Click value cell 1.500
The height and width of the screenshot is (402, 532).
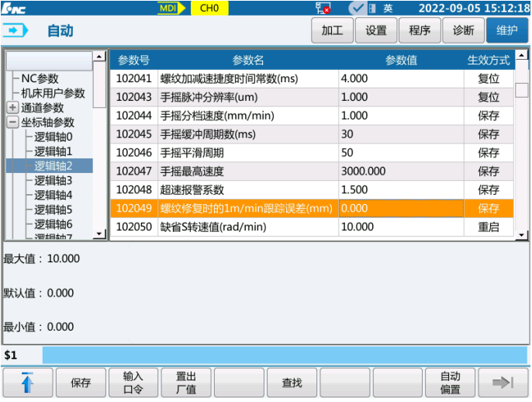pos(401,190)
